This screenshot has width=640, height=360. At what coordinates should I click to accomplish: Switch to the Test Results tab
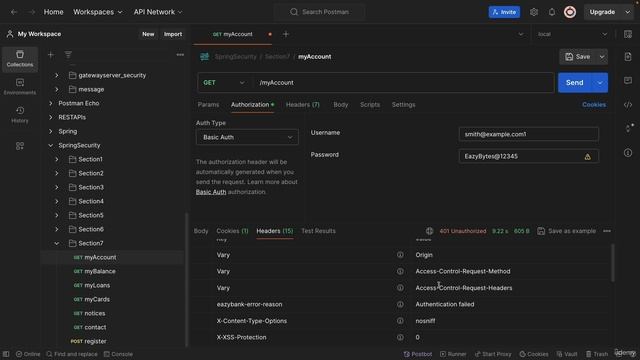318,231
